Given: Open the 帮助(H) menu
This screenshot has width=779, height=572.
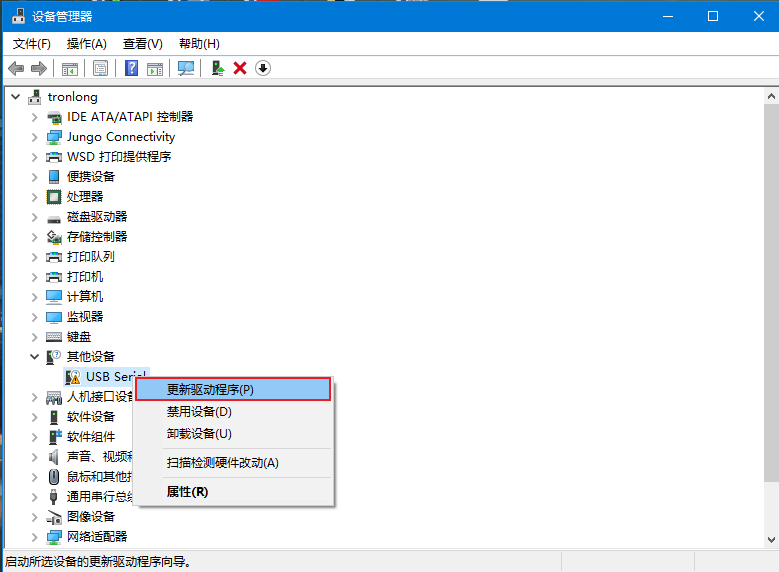Looking at the screenshot, I should (199, 44).
